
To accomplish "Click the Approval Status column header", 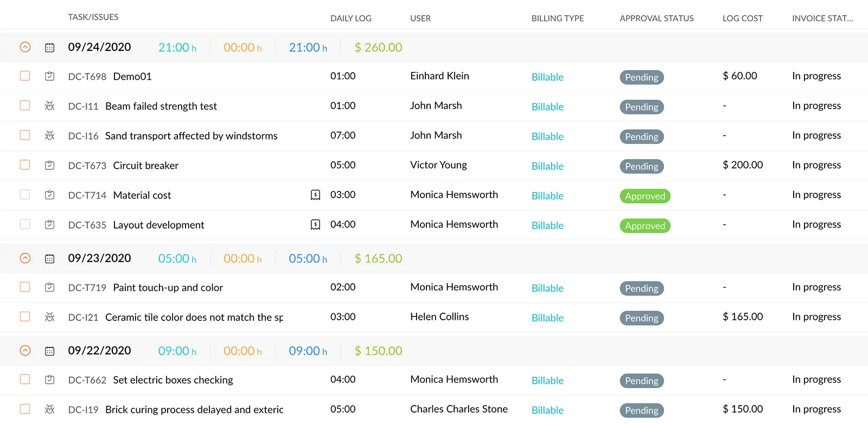I will (656, 18).
